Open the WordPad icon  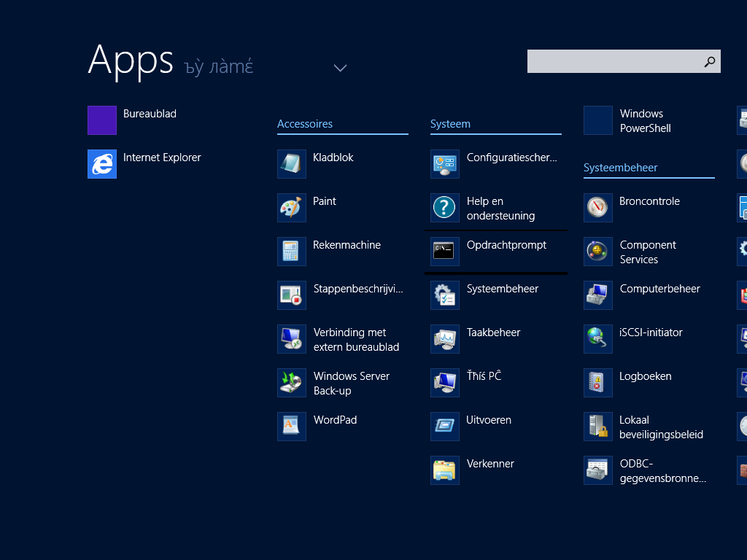(292, 427)
